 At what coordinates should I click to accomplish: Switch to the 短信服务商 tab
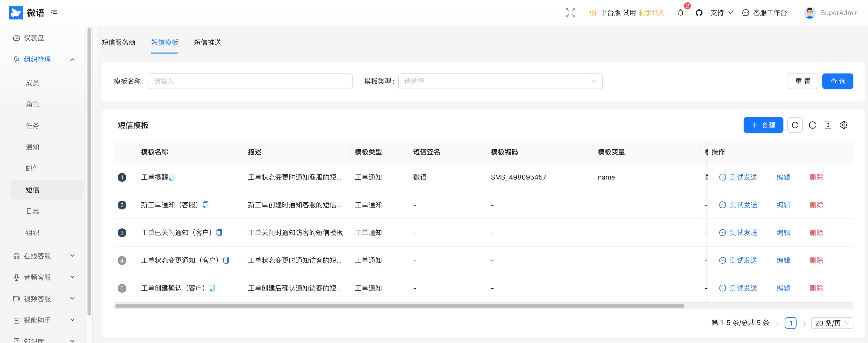119,42
